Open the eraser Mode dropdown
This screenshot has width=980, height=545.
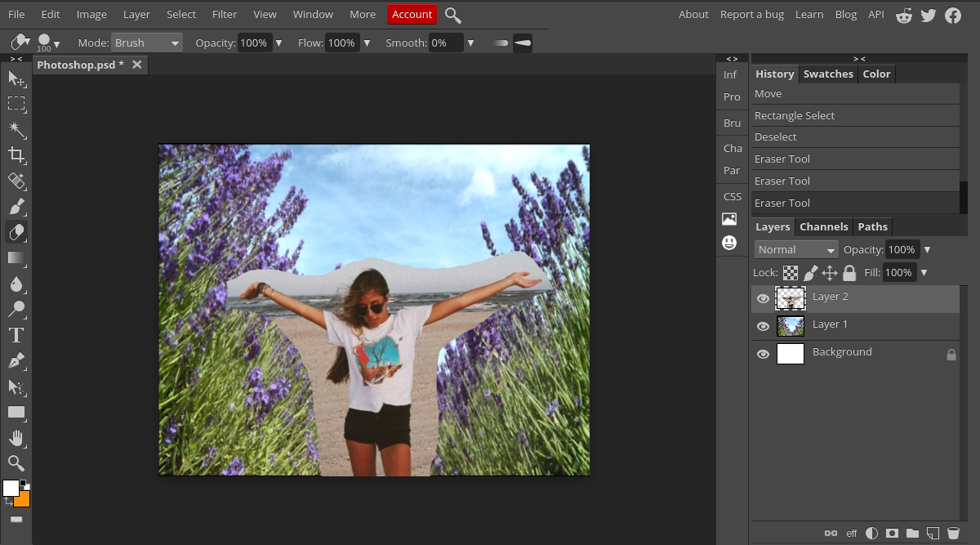147,42
